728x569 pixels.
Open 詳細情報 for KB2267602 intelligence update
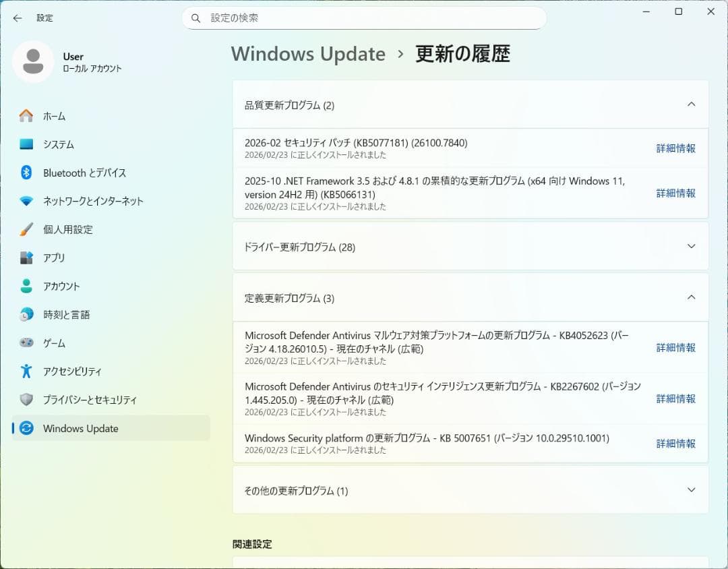[x=676, y=399]
